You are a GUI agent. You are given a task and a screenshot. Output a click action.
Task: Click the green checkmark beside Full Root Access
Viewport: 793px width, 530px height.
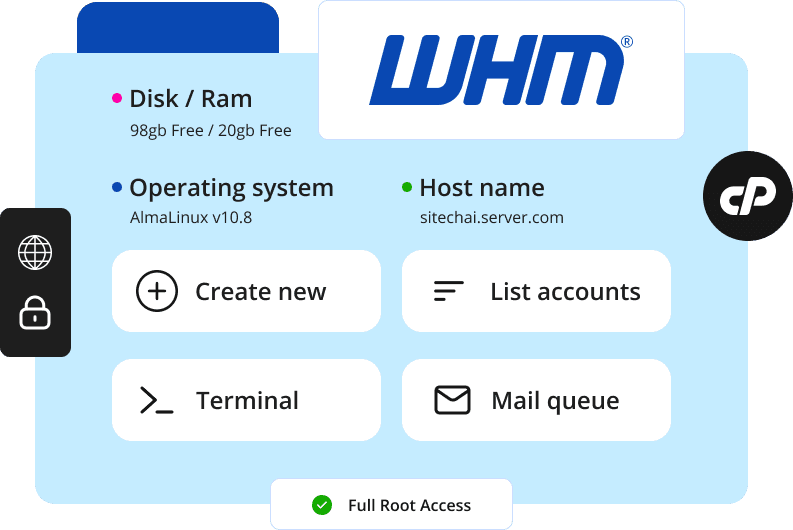(x=322, y=505)
